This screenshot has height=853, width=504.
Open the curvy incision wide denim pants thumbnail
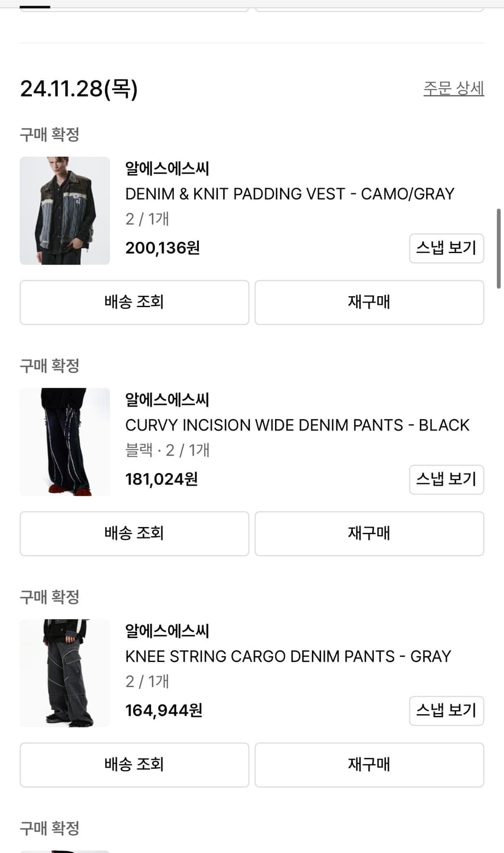(x=65, y=442)
